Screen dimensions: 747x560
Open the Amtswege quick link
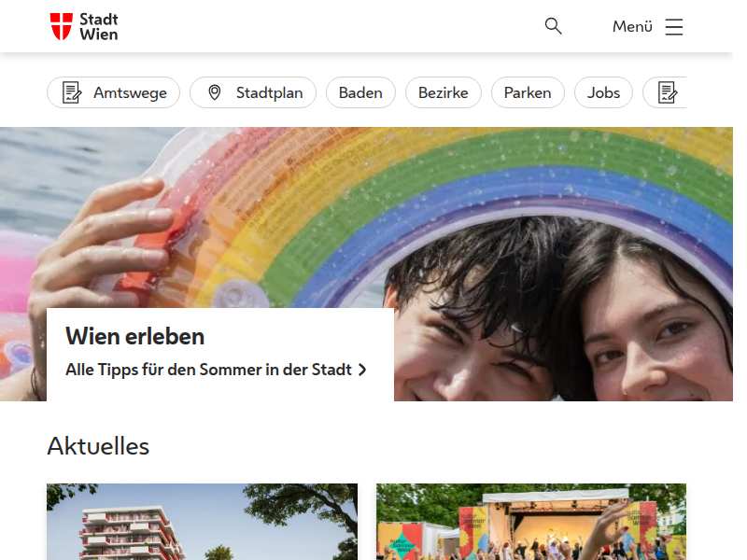tap(113, 92)
